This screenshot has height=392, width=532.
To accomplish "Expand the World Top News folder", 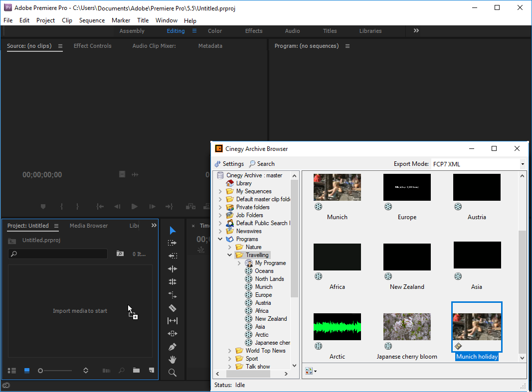I will point(230,351).
